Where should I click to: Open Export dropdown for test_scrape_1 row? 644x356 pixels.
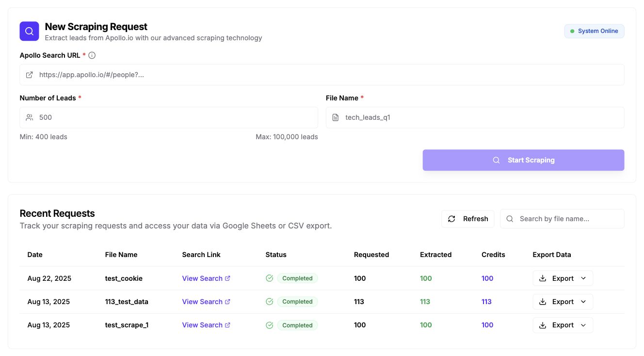pos(563,325)
